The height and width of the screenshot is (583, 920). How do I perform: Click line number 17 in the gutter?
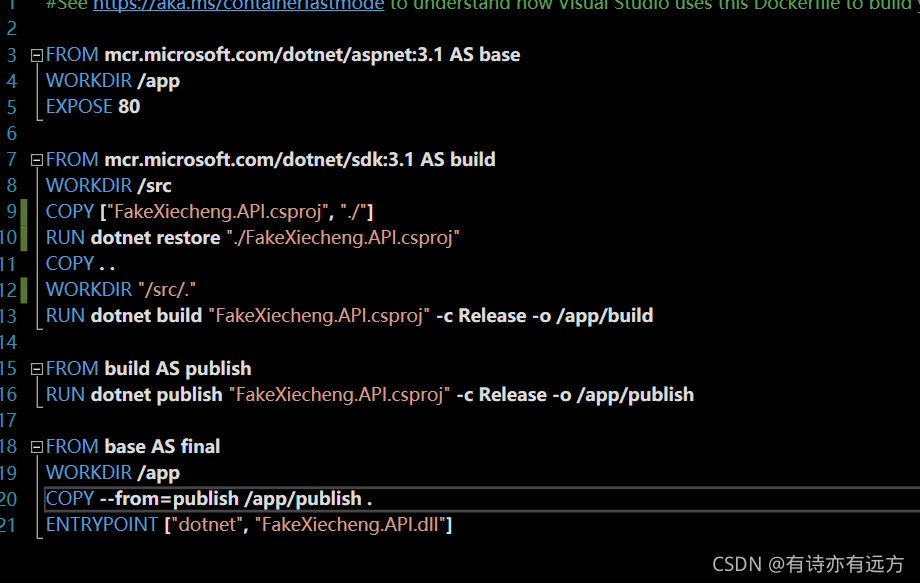coord(8,421)
